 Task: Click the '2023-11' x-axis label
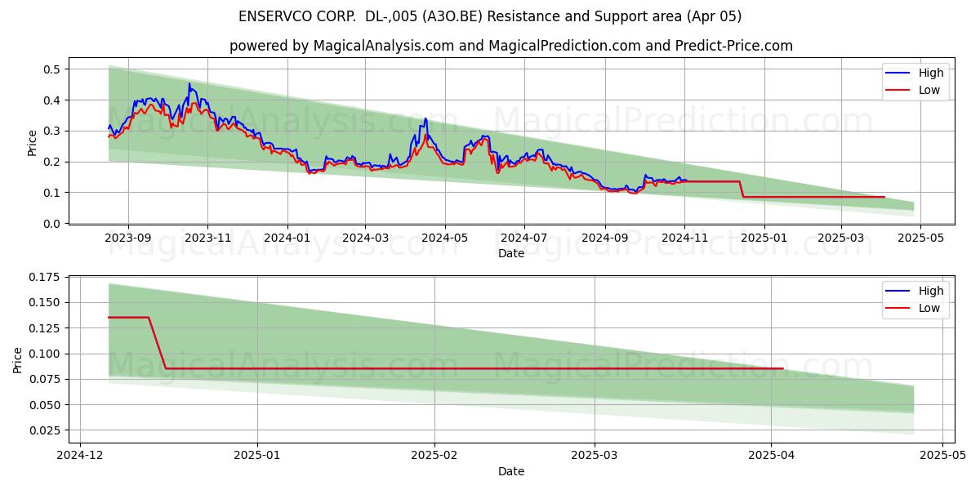pos(207,238)
